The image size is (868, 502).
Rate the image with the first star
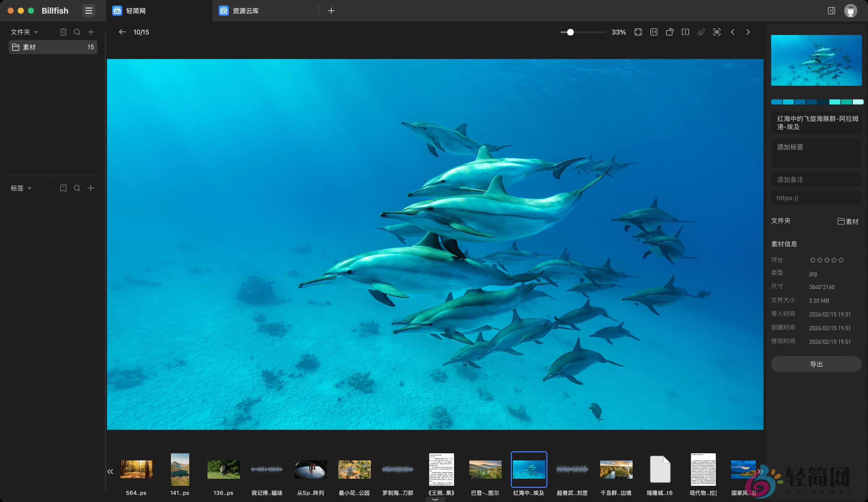coord(812,260)
